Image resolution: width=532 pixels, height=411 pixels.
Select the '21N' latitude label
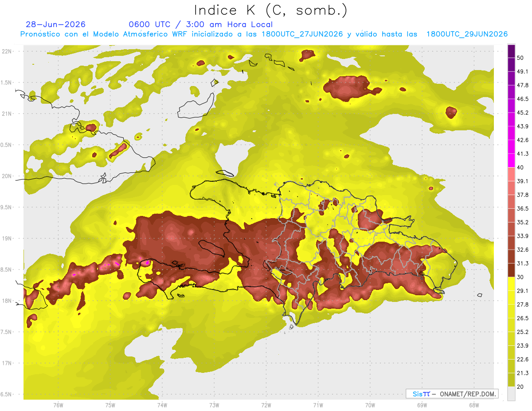click(7, 114)
